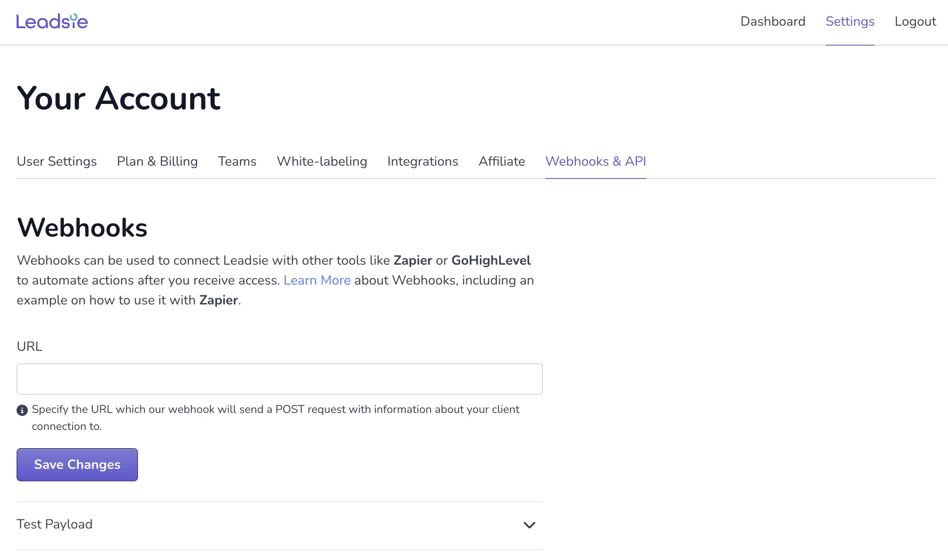Follow the Learn More link

pyautogui.click(x=317, y=280)
